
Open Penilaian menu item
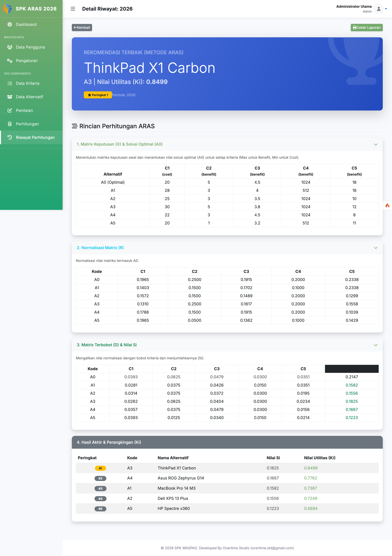coord(31,110)
